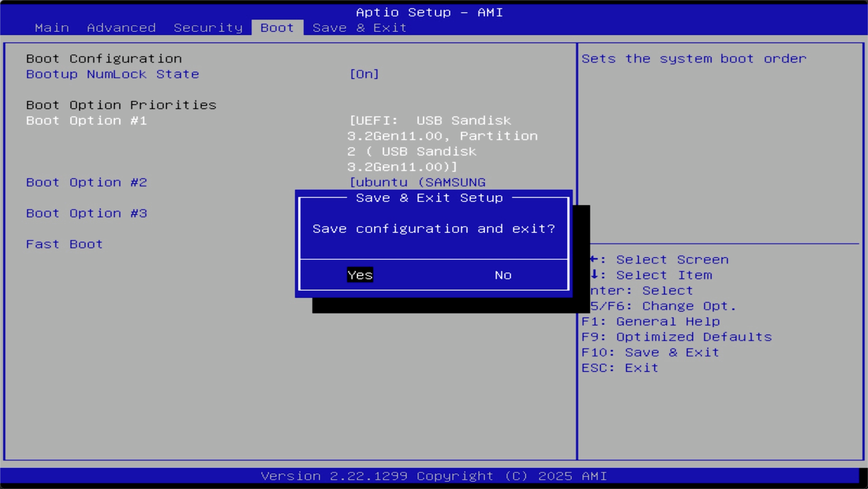Click the F1: General Help hint
868x489 pixels.
[x=650, y=322]
